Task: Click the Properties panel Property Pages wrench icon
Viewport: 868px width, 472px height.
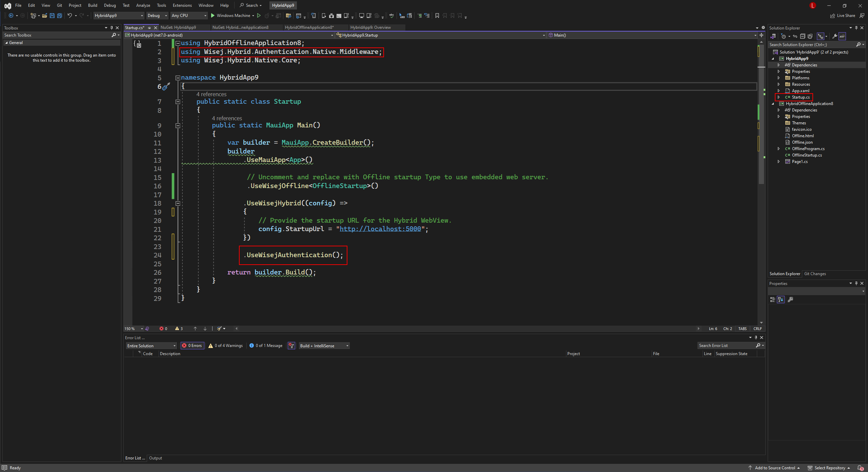Action: [x=790, y=300]
